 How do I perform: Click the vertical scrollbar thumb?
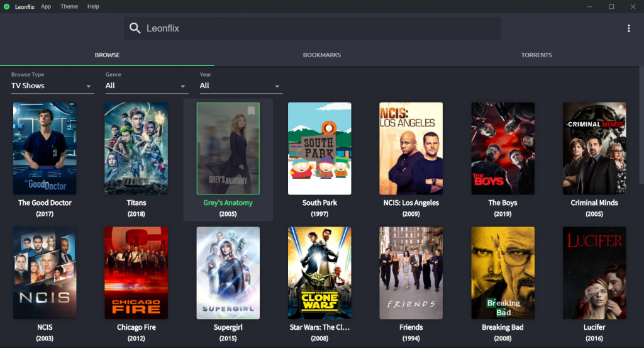pyautogui.click(x=641, y=125)
